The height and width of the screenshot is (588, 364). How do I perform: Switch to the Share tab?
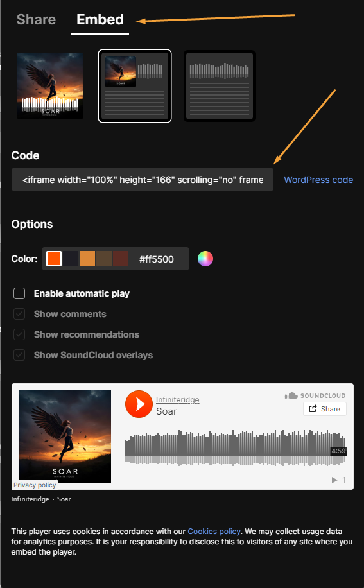point(36,19)
